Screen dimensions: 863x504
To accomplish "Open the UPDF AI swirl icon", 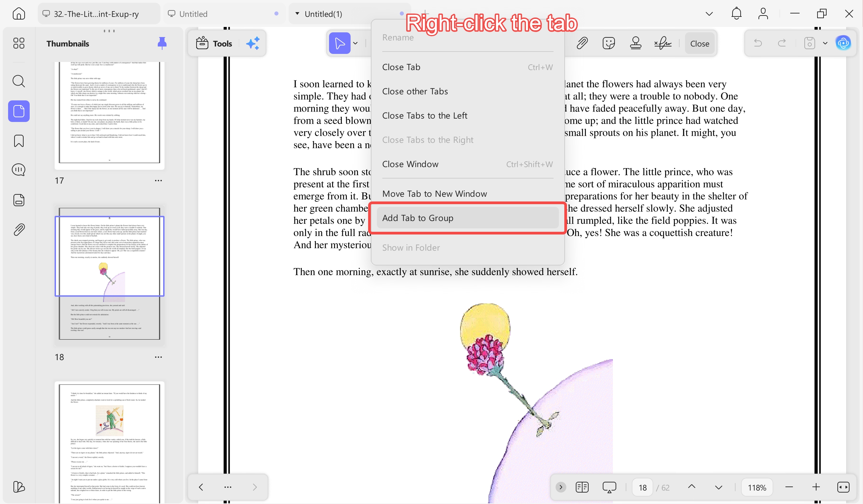I will (843, 43).
